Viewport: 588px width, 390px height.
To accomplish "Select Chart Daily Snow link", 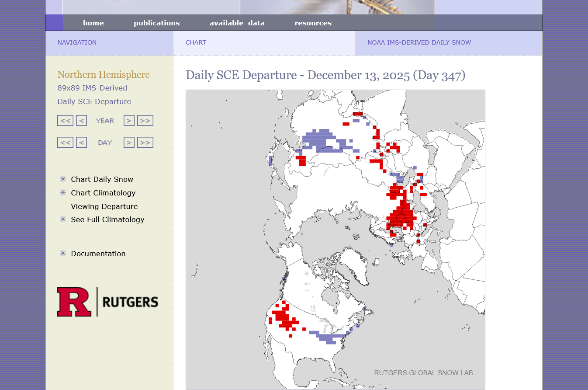I will [102, 179].
